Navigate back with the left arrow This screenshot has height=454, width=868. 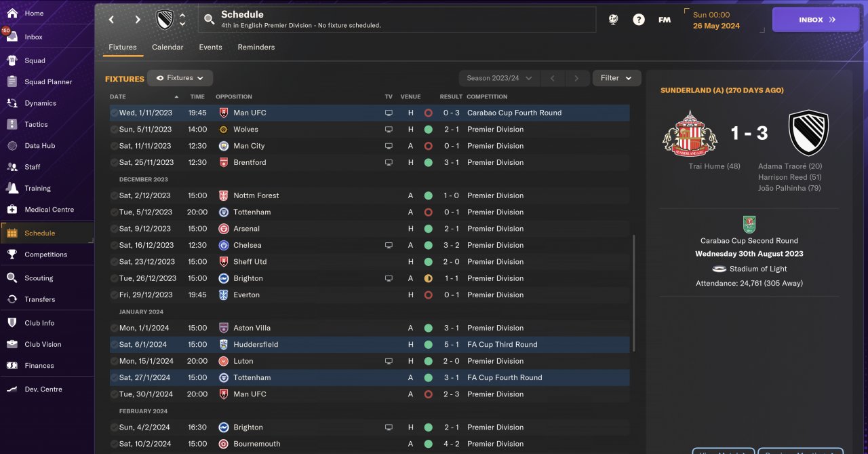coord(112,20)
